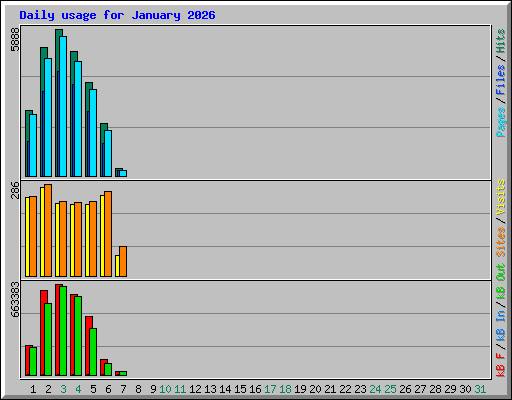Click day 31 on the x-axis

[x=480, y=389]
